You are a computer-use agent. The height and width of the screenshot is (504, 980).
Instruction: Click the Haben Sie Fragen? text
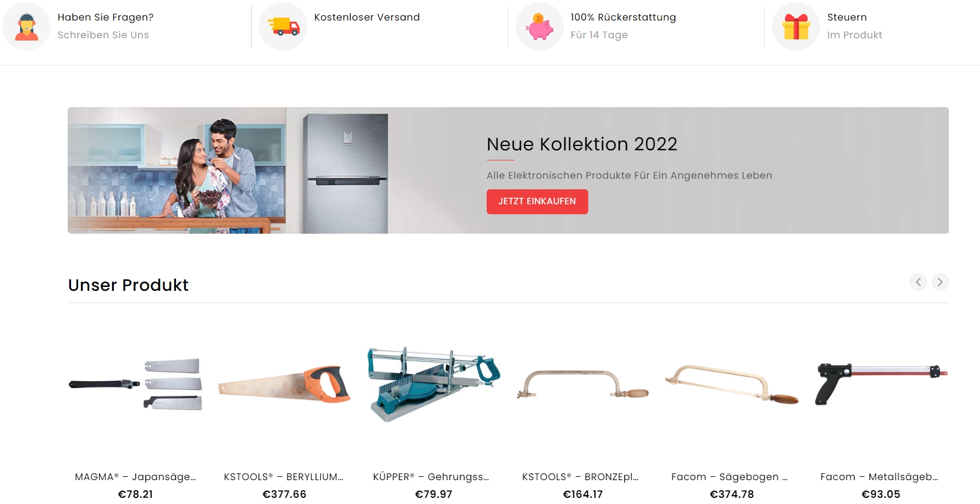click(105, 17)
